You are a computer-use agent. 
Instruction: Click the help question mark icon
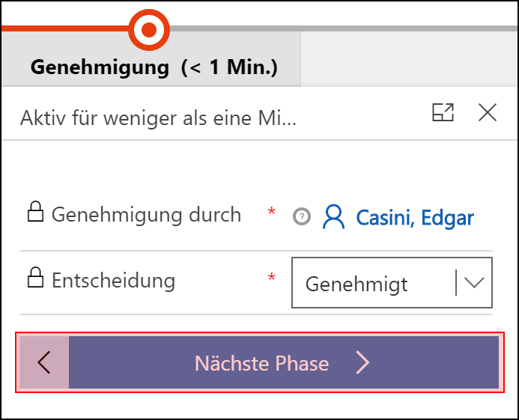(302, 217)
